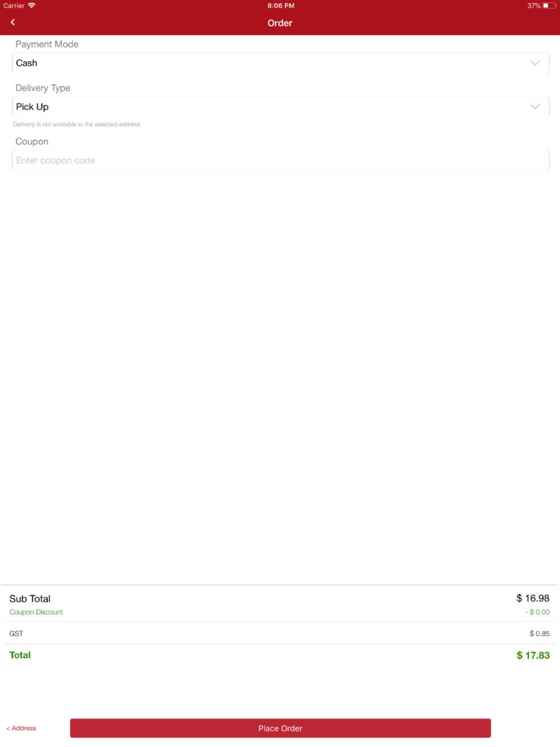Open the Payment Mode dropdown chevron

coord(535,63)
